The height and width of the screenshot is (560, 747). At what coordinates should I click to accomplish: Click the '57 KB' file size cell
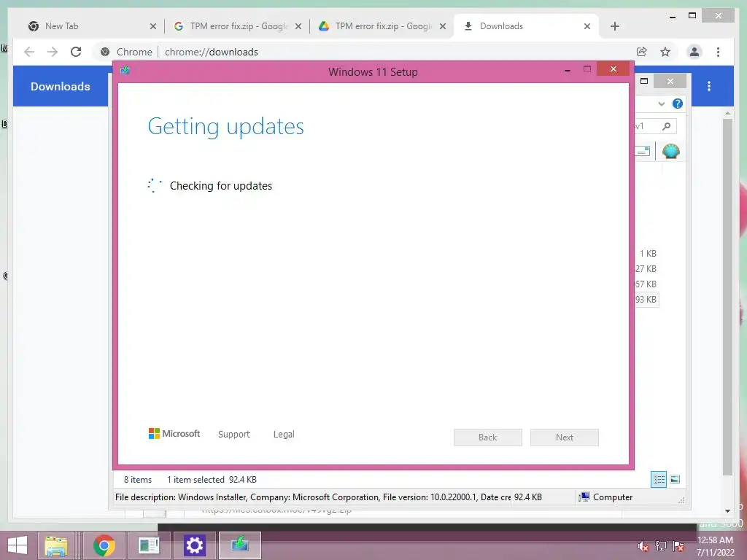coord(646,284)
